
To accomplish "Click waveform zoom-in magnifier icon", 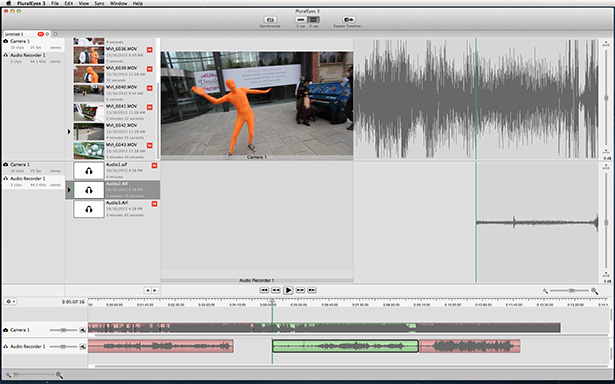I will click(x=595, y=291).
